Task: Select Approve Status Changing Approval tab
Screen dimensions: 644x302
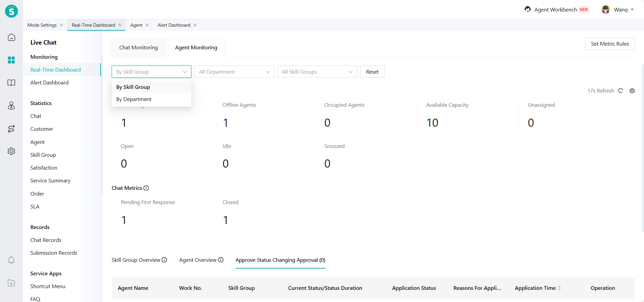Action: coord(280,260)
